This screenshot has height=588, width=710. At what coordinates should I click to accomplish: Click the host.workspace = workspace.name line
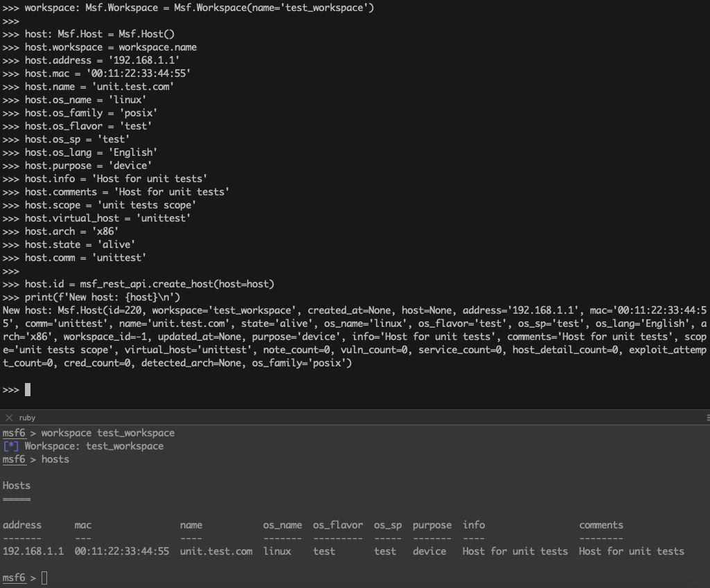(100, 47)
